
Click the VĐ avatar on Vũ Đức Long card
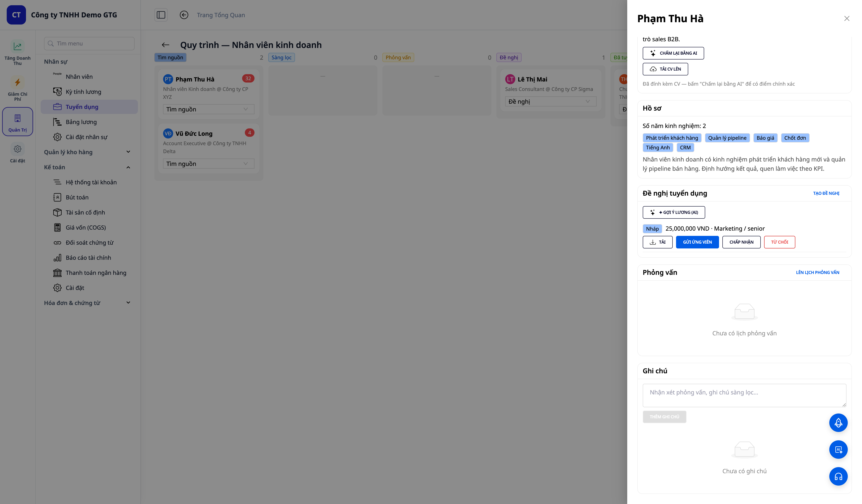(x=168, y=133)
